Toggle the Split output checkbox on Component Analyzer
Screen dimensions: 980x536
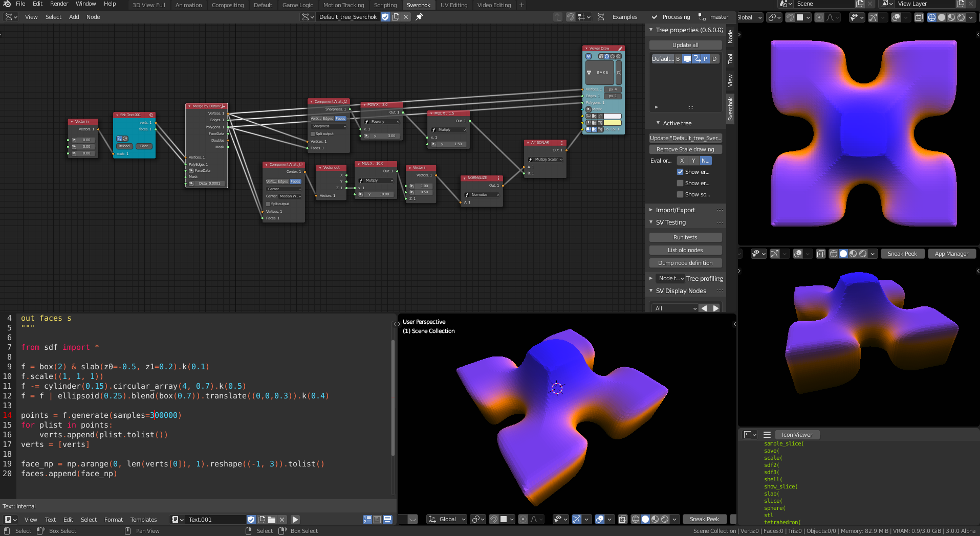312,133
